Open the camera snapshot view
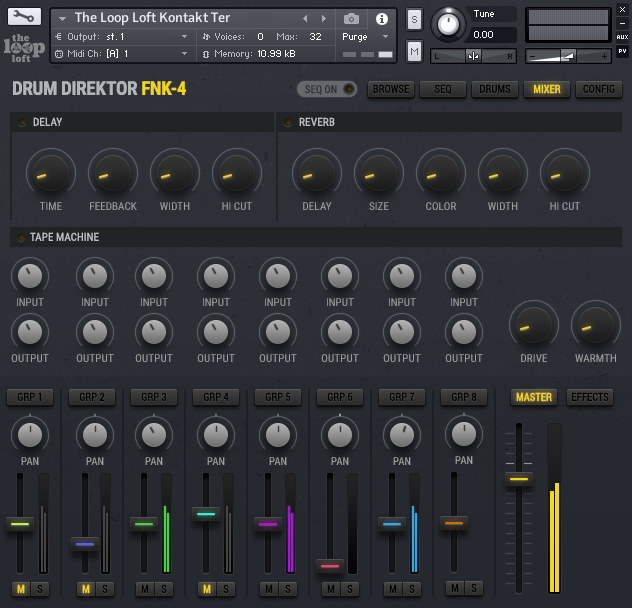632x608 pixels. pos(351,18)
